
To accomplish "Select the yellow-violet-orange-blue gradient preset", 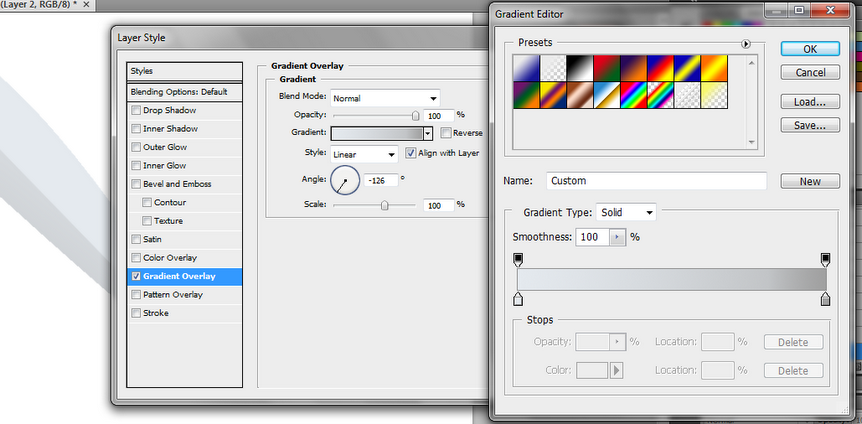I will click(x=553, y=95).
